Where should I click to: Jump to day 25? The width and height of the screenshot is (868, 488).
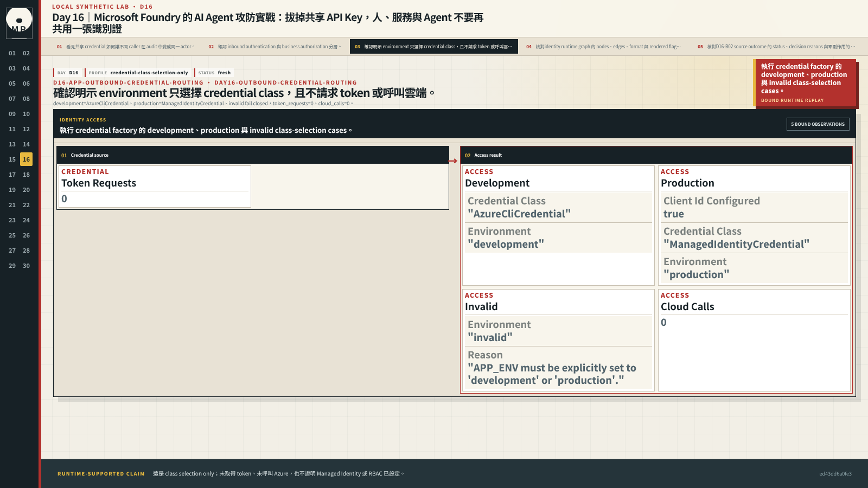tap(12, 235)
